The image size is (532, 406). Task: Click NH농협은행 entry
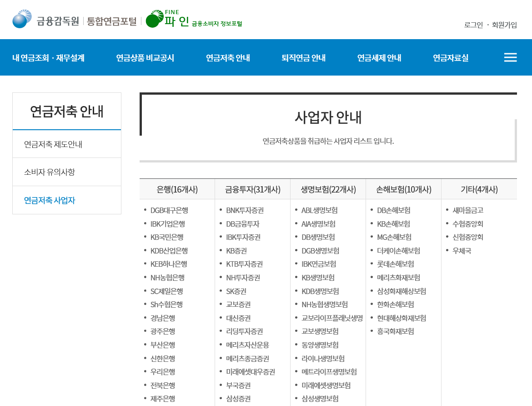(x=168, y=278)
